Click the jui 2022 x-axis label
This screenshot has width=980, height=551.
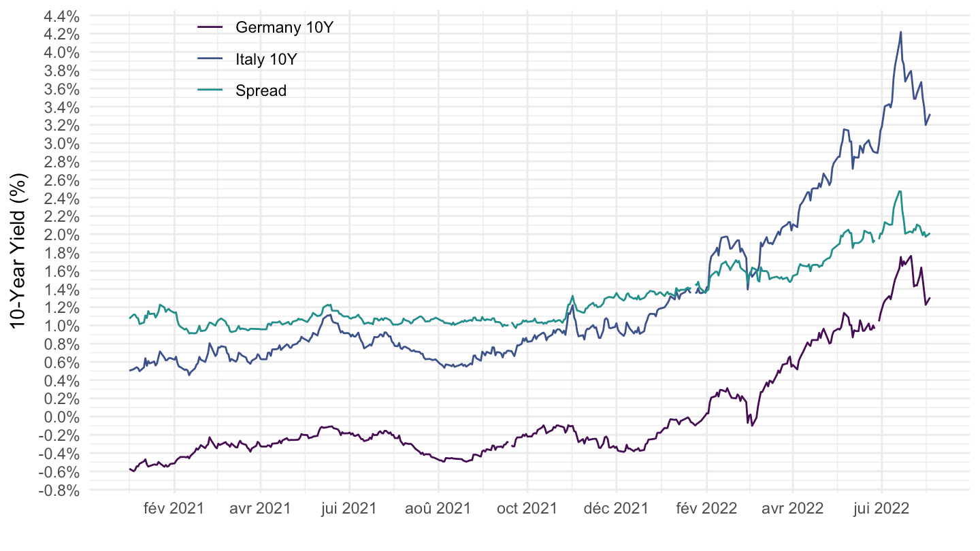[x=881, y=508]
